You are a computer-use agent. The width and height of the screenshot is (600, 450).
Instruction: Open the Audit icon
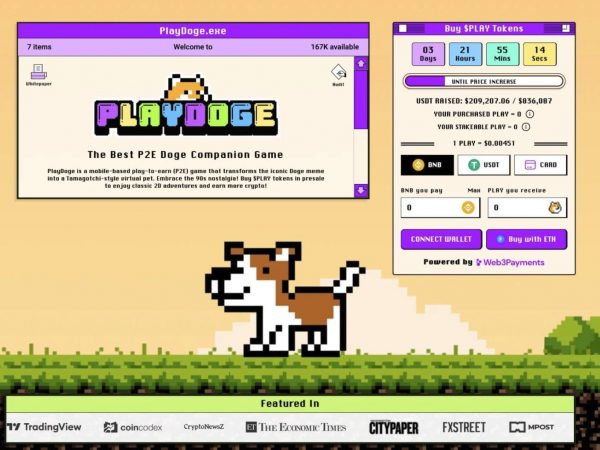point(338,75)
